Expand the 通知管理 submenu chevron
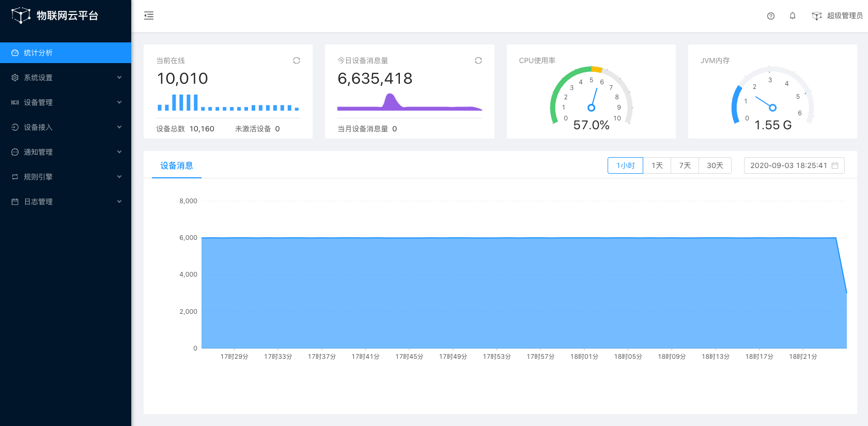This screenshot has height=426, width=868. (119, 152)
